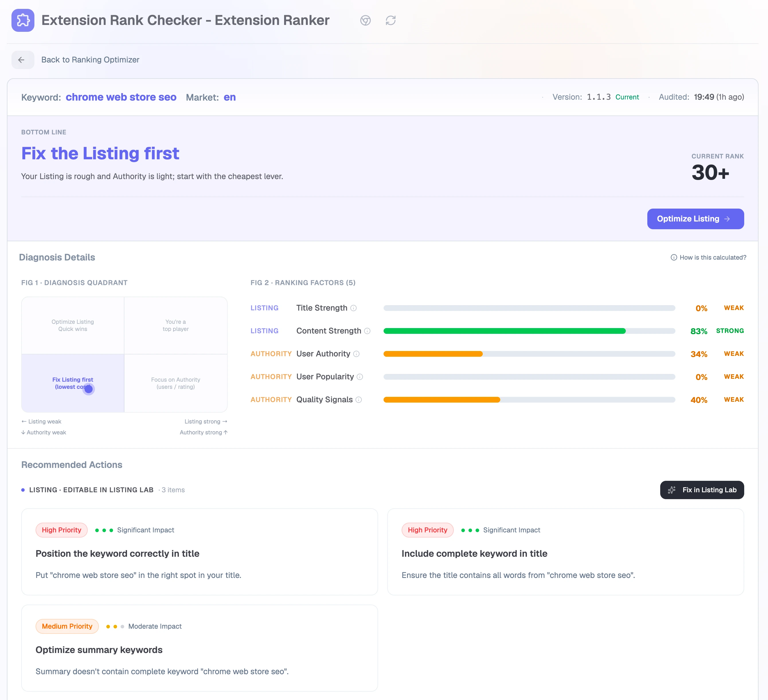Click the Title Strength info icon

pyautogui.click(x=353, y=308)
